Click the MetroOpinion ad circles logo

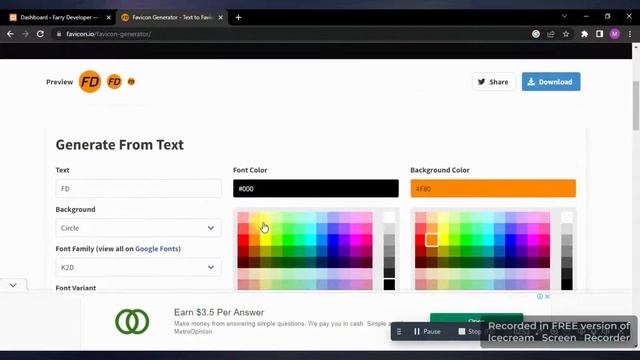point(132,322)
